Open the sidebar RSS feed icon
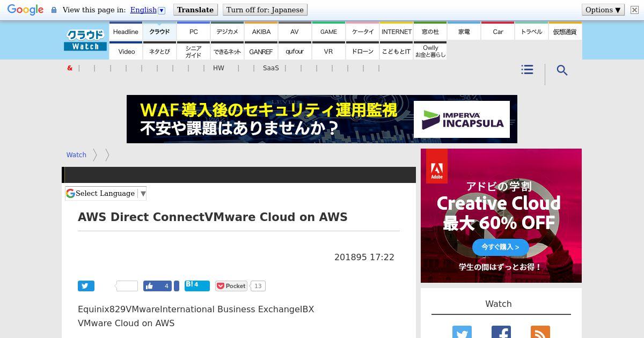The height and width of the screenshot is (338, 644). click(540, 332)
